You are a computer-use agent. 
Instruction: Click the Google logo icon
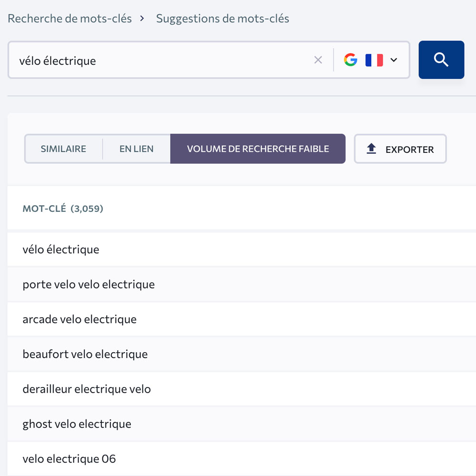tap(350, 60)
